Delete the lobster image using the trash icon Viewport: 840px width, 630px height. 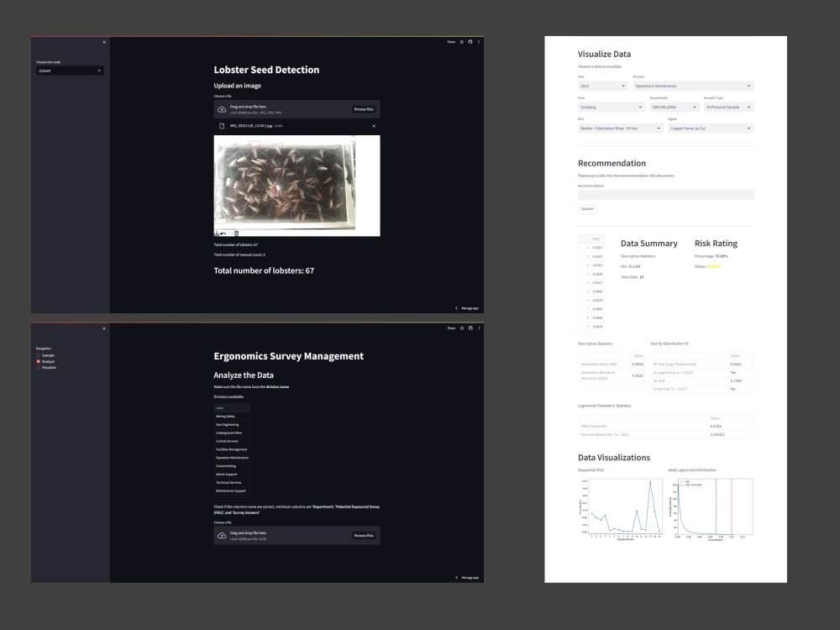(236, 234)
